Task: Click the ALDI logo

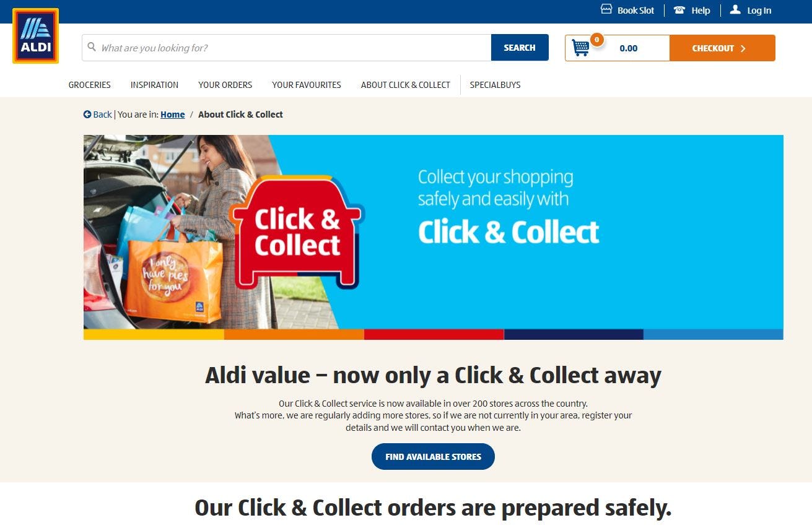Action: click(x=35, y=36)
